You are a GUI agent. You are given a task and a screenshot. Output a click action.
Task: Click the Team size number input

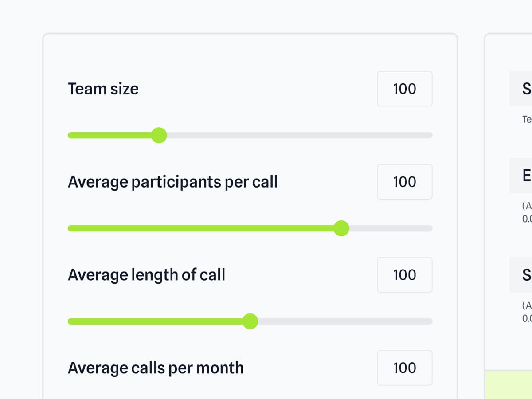pos(404,89)
